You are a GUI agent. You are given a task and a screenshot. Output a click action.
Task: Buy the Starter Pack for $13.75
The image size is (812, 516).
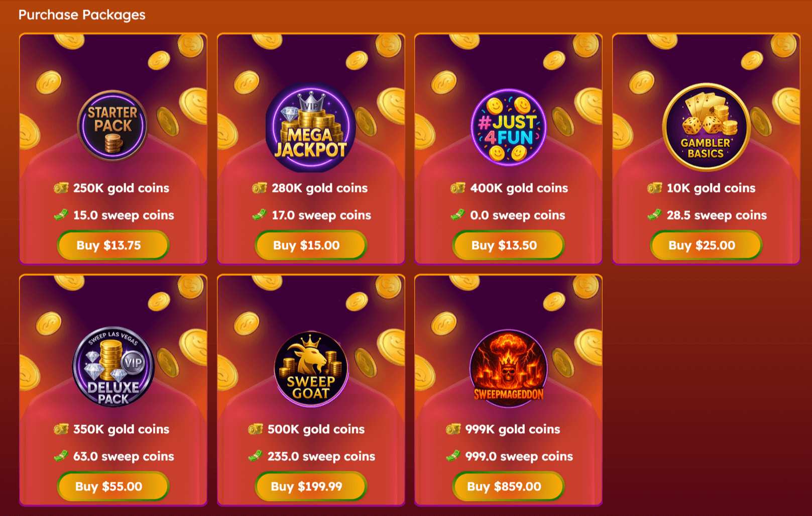113,245
